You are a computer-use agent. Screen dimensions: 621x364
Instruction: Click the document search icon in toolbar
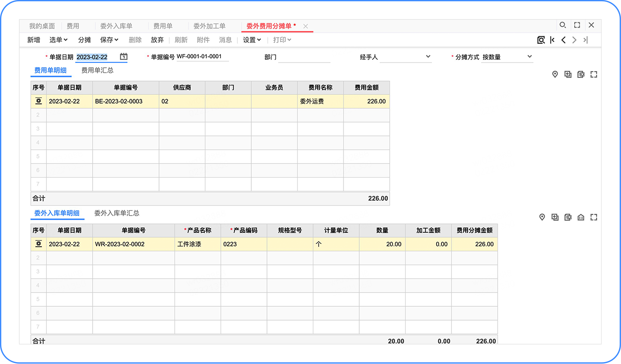[x=541, y=40]
